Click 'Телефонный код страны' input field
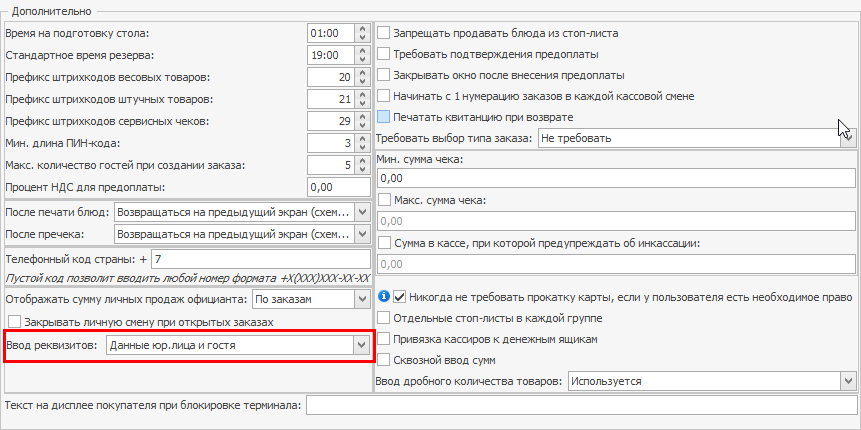The width and height of the screenshot is (861, 430). (260, 260)
